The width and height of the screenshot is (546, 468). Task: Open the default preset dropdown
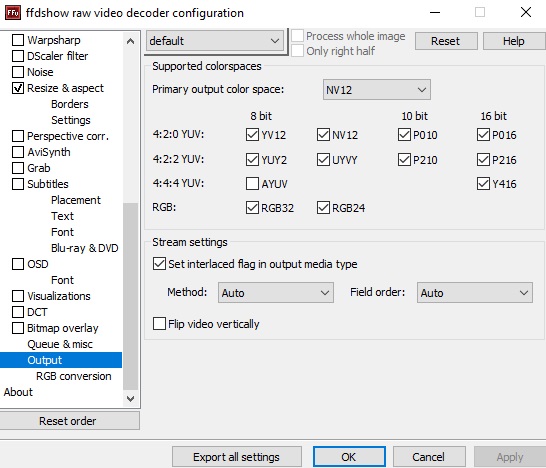coord(215,41)
